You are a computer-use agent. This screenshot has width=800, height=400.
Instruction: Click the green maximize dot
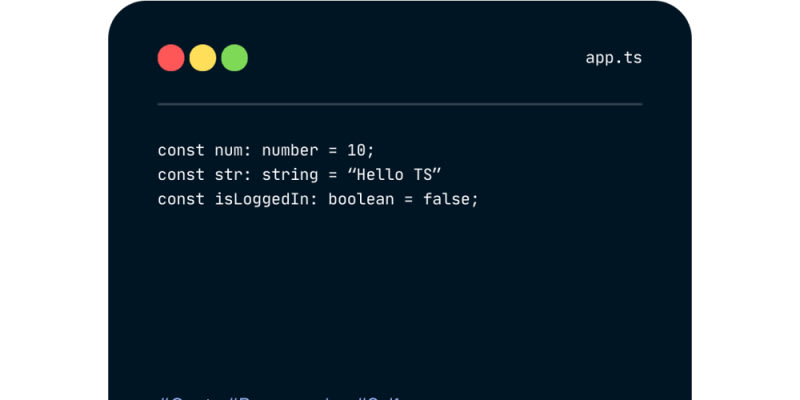234,58
